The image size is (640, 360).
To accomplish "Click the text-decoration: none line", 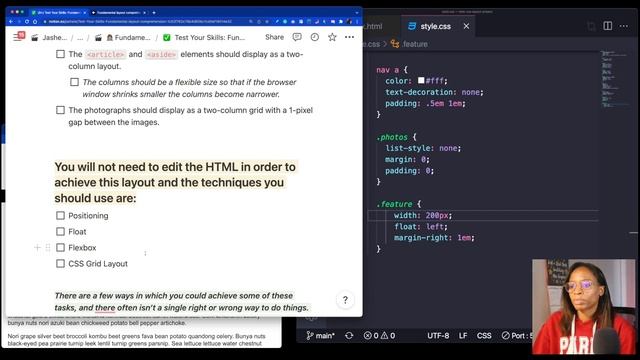I will 434,92.
